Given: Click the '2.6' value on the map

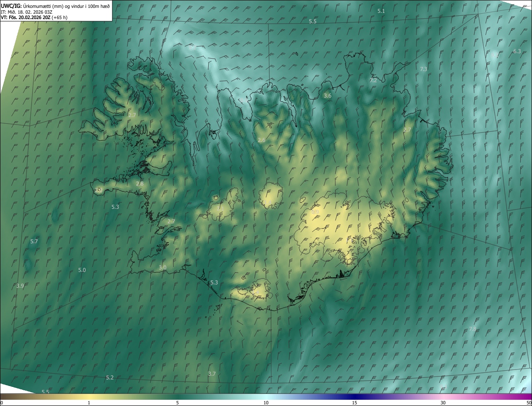Looking at the screenshot, I should tap(261, 140).
